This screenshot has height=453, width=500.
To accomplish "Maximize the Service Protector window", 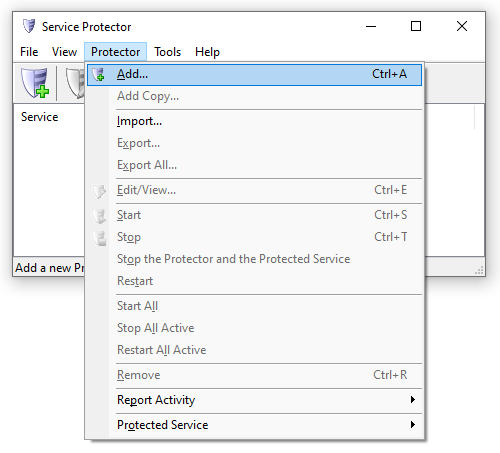I will click(416, 26).
